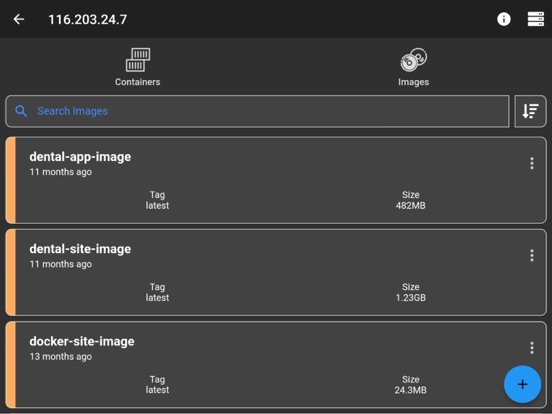Go back using the arrow icon

(x=19, y=19)
